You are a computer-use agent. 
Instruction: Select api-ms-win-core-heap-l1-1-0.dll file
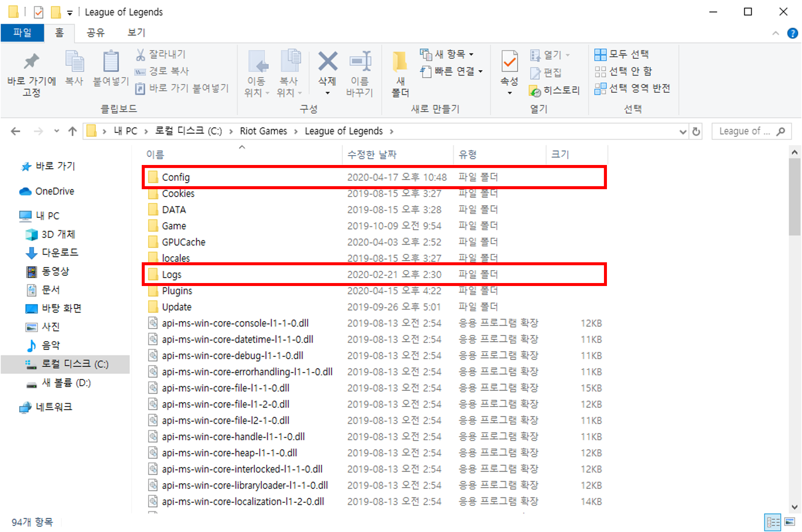(x=374, y=453)
